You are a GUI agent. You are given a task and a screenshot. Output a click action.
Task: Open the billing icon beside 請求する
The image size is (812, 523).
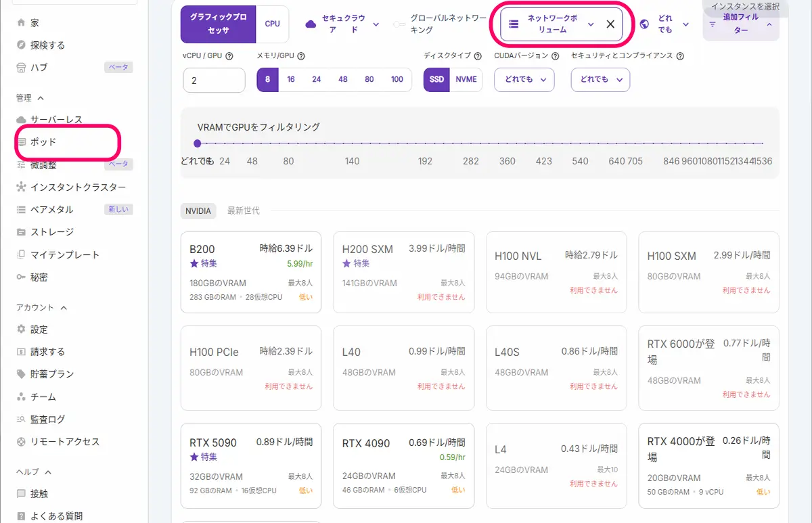point(21,352)
